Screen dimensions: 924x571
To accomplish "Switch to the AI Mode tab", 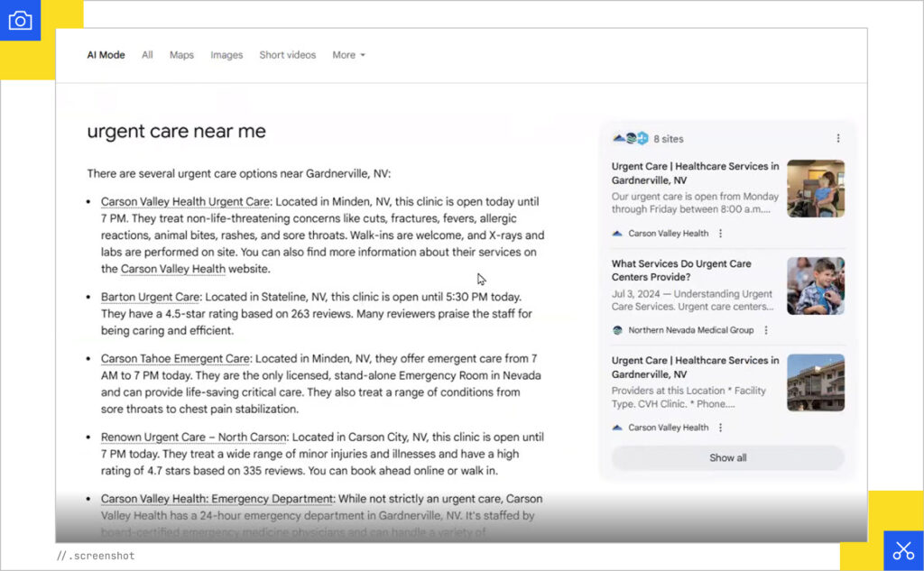I will click(x=106, y=55).
